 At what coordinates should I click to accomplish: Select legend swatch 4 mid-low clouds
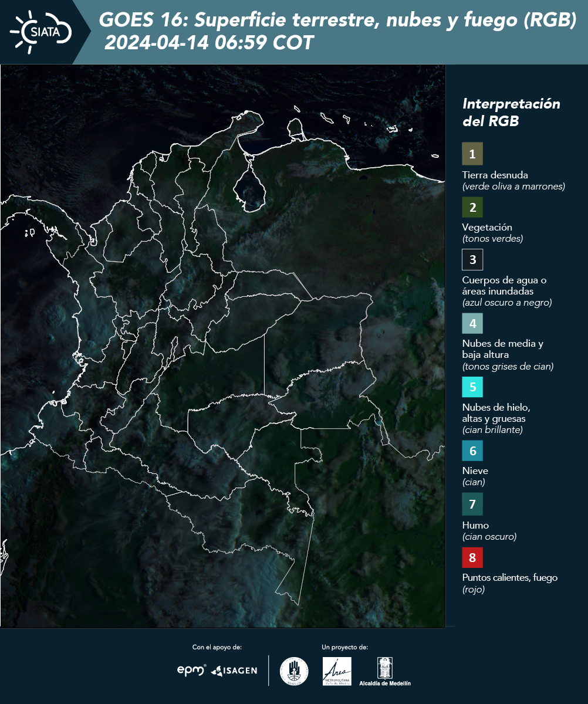pos(472,323)
